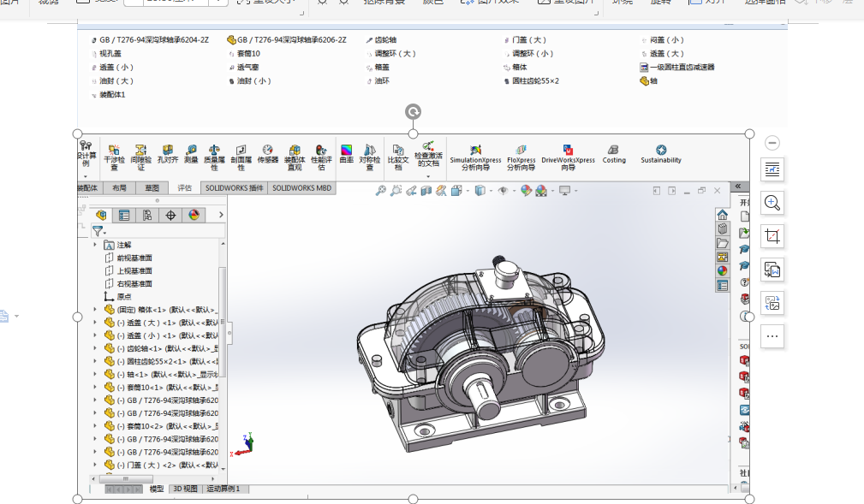
Task: Switch to the SOLIDWORKS 插件 tab
Action: click(x=235, y=187)
